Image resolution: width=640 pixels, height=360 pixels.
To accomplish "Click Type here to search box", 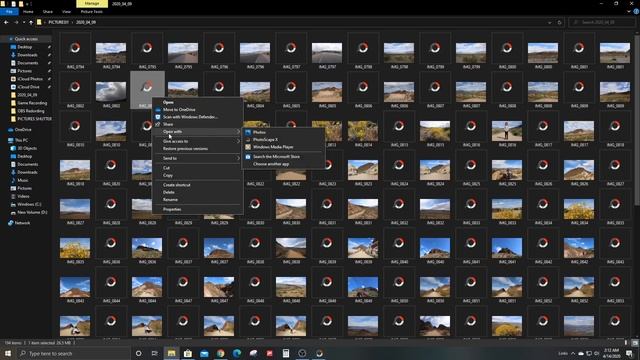I will (x=73, y=353).
